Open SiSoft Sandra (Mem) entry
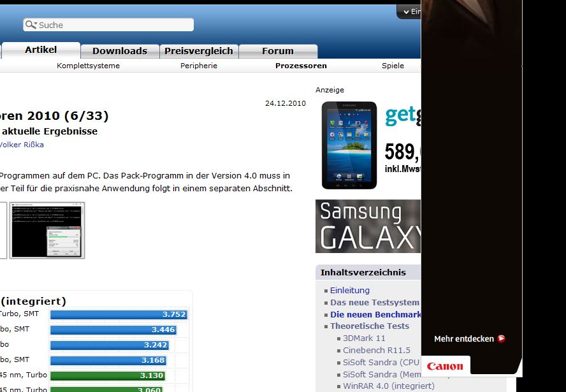Screen dimensions: 566x392 (x=382, y=374)
